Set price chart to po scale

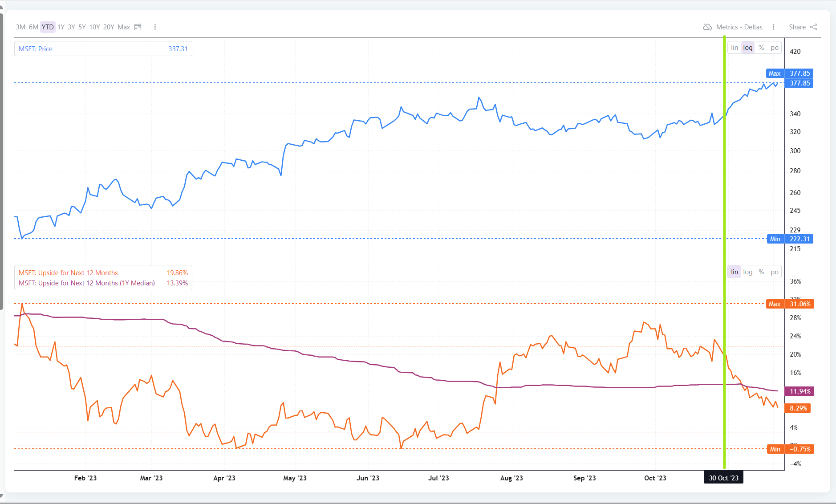click(x=775, y=48)
